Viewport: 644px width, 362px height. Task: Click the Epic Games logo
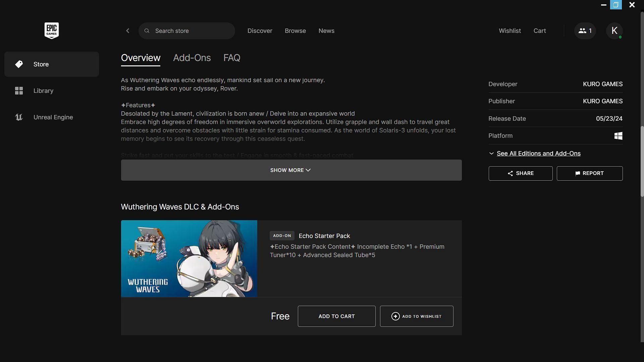coord(52,31)
